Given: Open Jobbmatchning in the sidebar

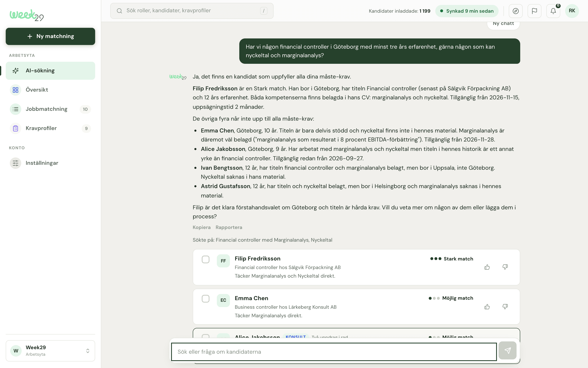Looking at the screenshot, I should (x=50, y=109).
